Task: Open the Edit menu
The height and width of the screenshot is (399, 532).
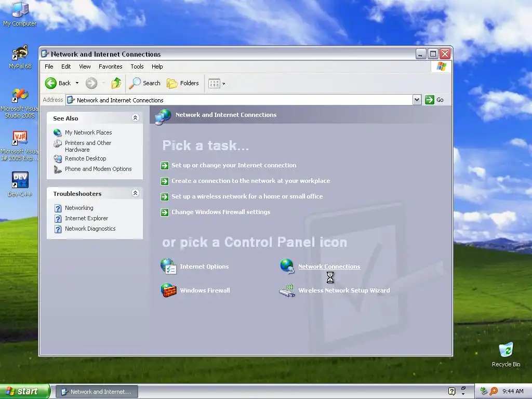Action: coord(66,66)
